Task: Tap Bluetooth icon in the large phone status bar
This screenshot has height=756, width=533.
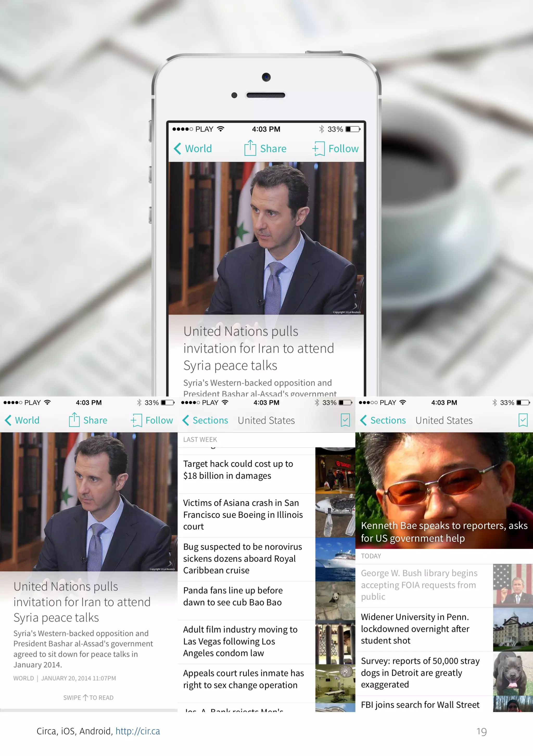Action: coord(321,129)
